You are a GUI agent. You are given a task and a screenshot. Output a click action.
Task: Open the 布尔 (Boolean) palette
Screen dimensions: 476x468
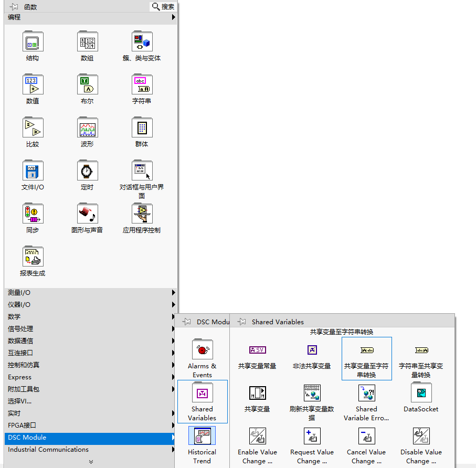[x=88, y=84]
